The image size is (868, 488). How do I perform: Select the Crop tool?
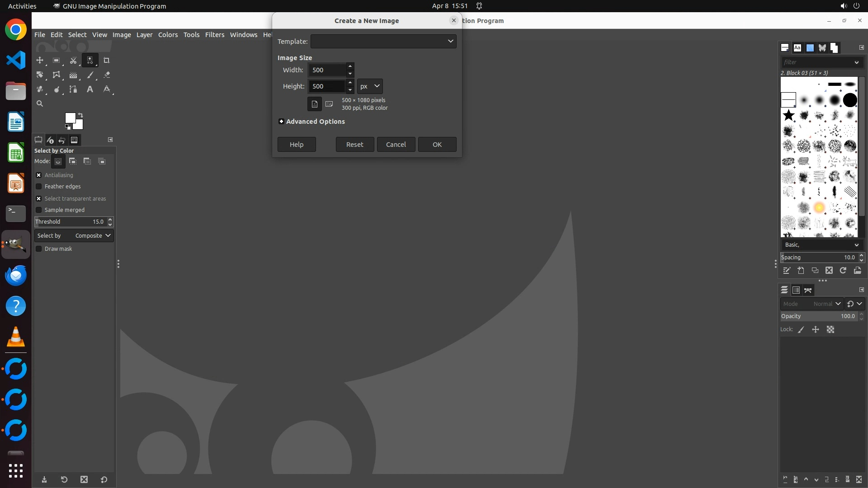(x=107, y=61)
